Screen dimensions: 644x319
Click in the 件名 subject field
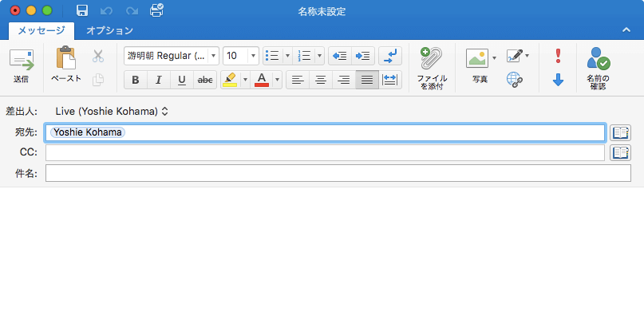338,173
